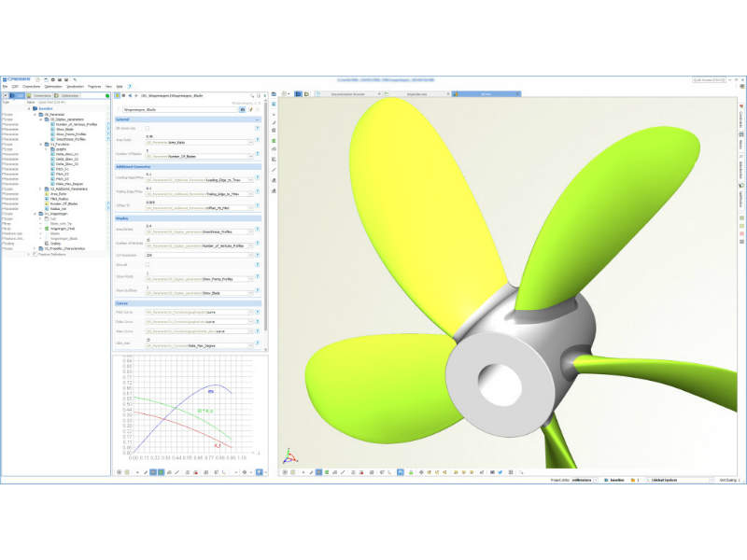Go forward in object editor history
This screenshot has width=747, height=560.
(135, 96)
